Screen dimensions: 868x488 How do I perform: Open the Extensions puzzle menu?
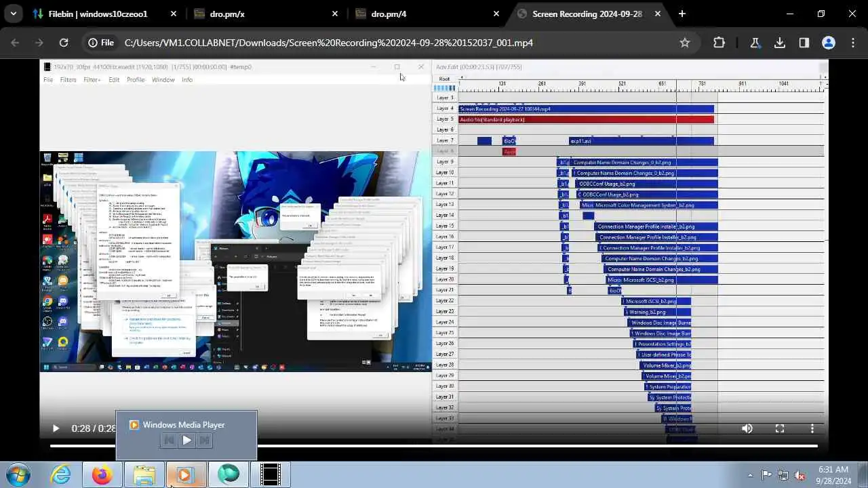(x=719, y=43)
